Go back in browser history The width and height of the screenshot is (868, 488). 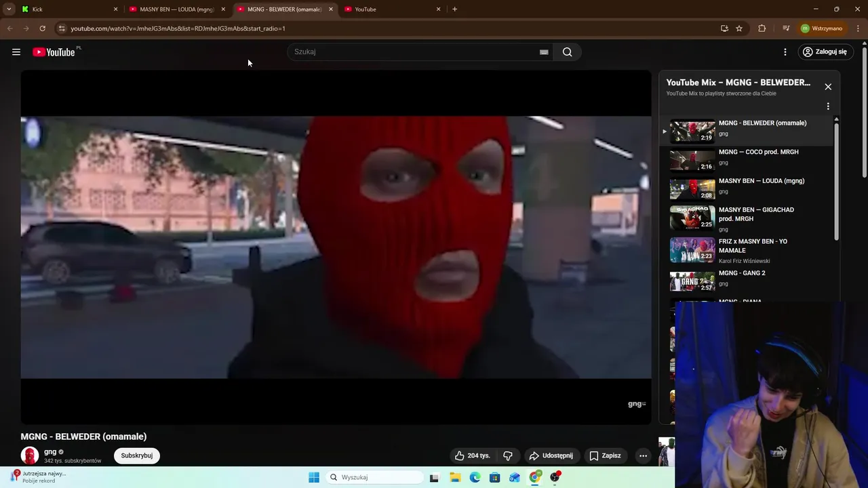tap(9, 28)
